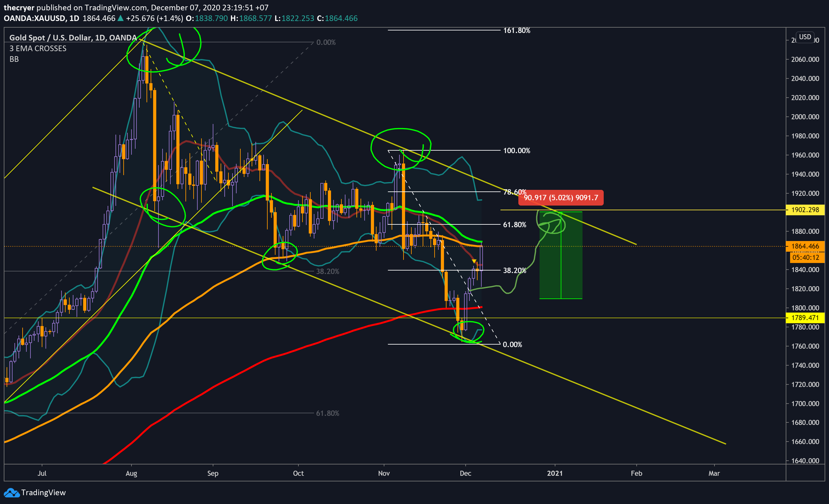Click the BB indicator label
Screen dimensions: 829x504
coord(14,59)
